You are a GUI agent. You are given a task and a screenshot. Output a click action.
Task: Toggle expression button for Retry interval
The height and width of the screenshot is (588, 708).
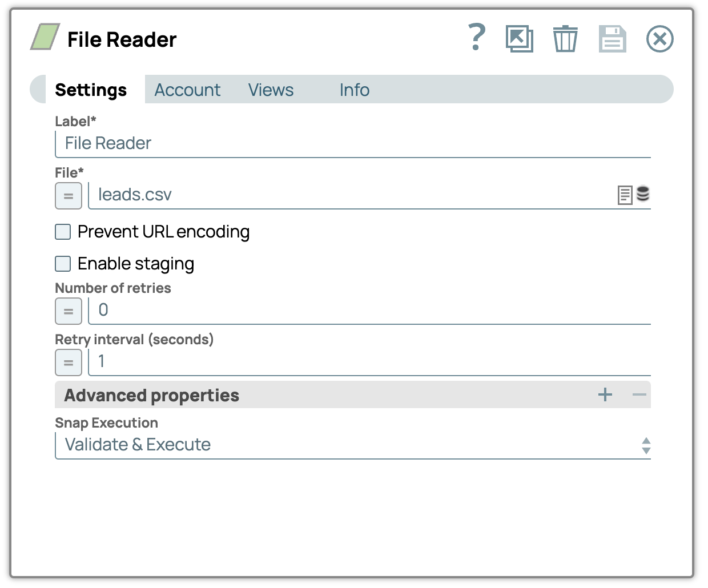(x=69, y=363)
